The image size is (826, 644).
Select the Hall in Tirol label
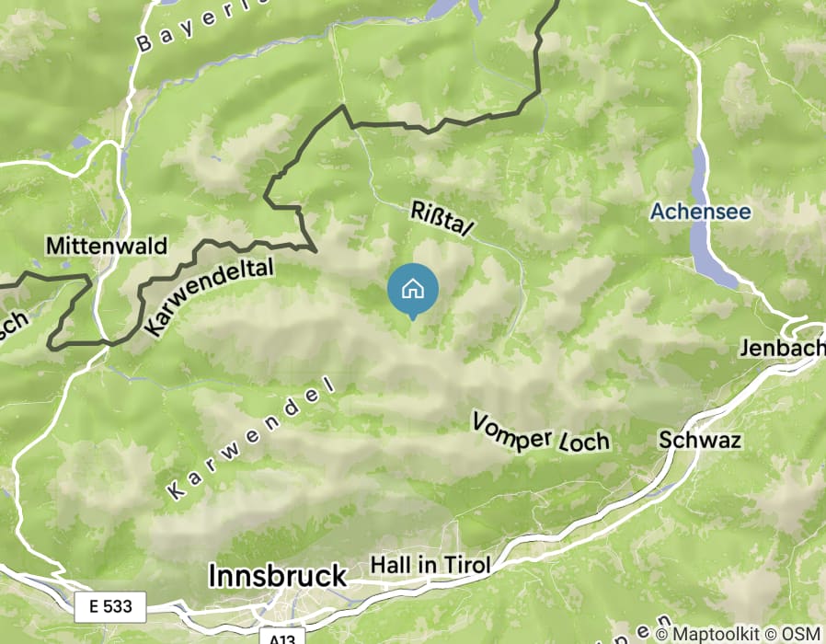[x=430, y=565]
